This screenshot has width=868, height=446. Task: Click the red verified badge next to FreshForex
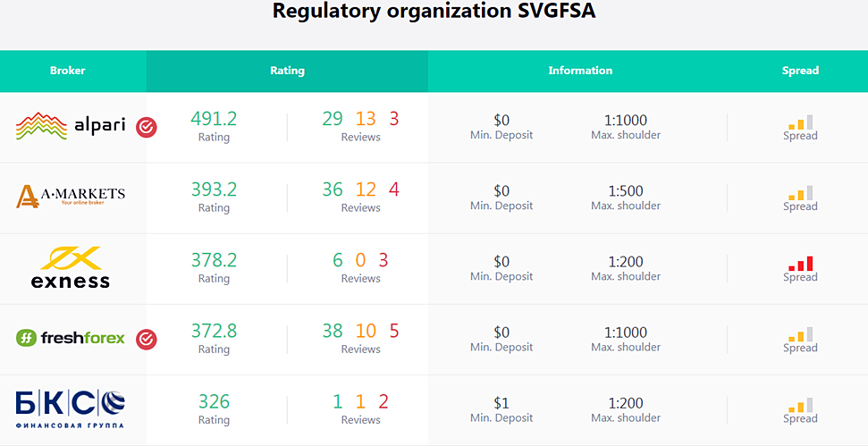(x=147, y=339)
